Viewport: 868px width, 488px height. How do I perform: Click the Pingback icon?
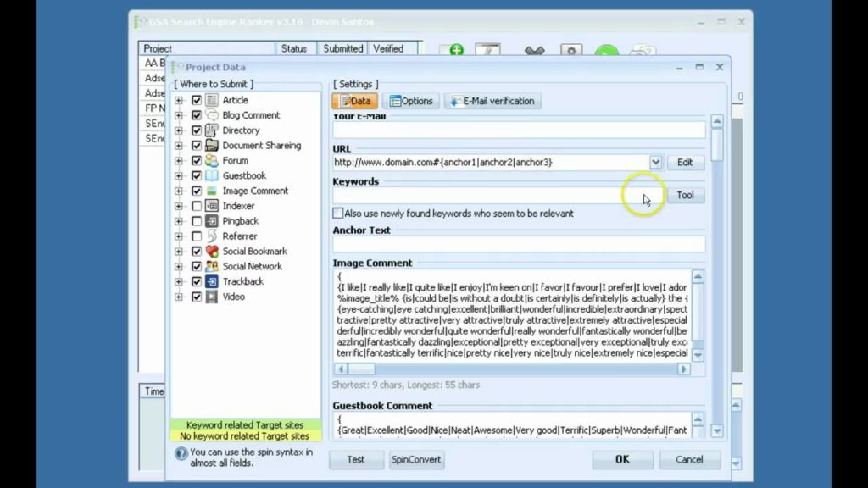(x=211, y=221)
